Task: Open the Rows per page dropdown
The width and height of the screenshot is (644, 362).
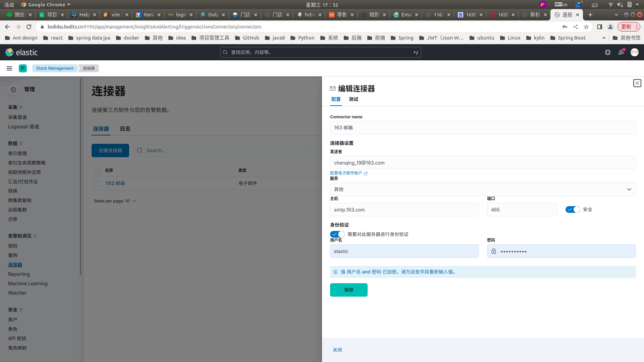Action: (x=115, y=201)
